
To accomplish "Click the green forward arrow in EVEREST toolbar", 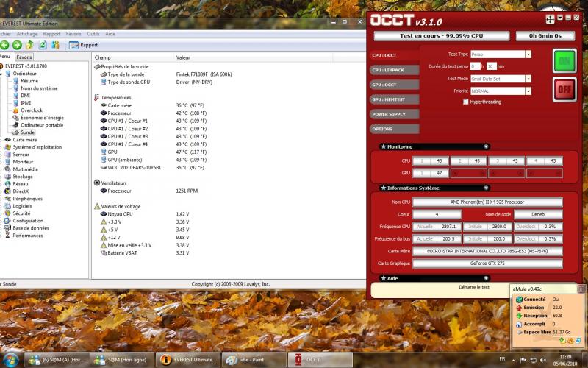I will [17, 45].
